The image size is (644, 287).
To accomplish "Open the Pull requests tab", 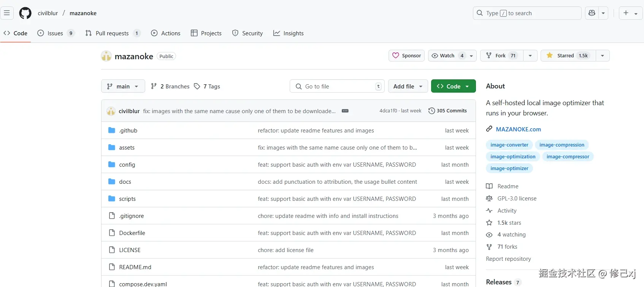I will tap(113, 33).
